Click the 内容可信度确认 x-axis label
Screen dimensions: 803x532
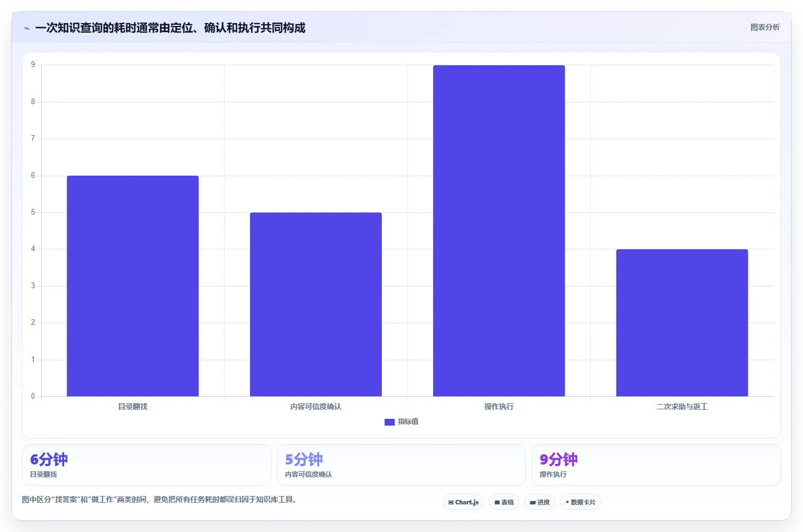pyautogui.click(x=316, y=406)
